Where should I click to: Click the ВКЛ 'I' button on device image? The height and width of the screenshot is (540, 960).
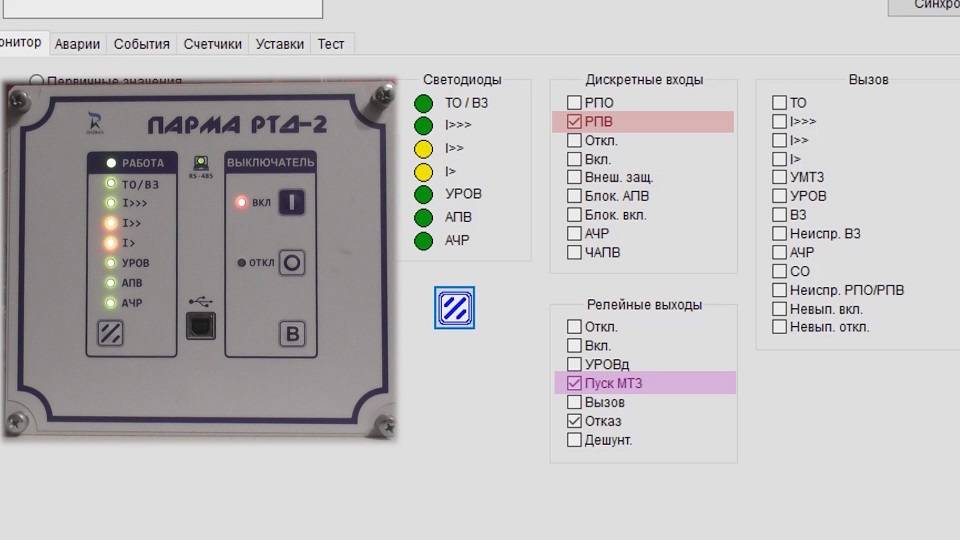(291, 202)
